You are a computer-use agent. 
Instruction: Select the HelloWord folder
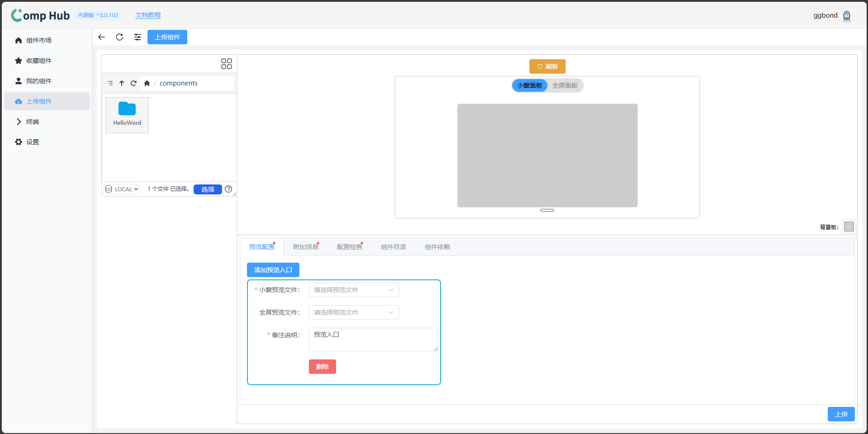click(127, 115)
